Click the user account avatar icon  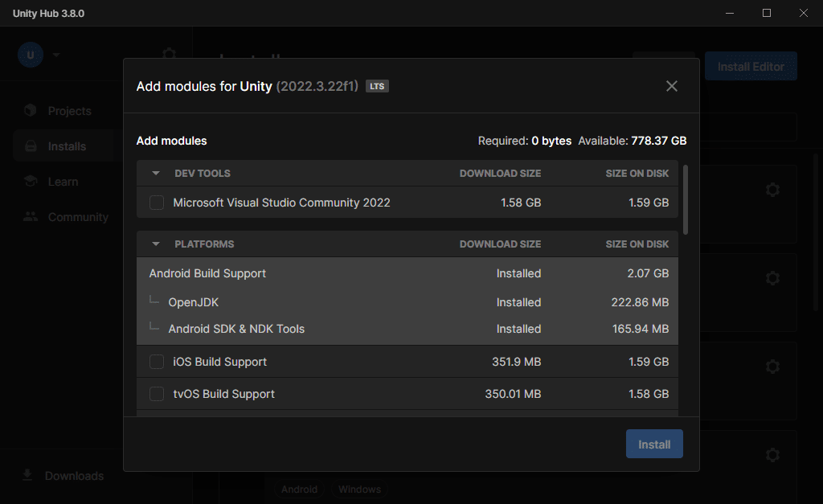tap(31, 55)
